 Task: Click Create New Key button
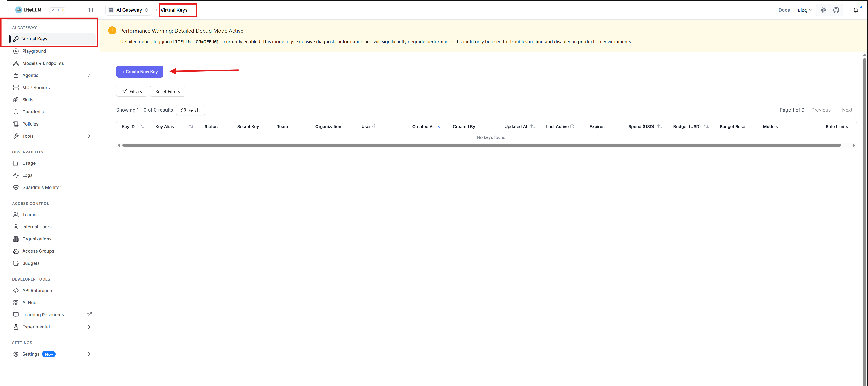coord(140,72)
